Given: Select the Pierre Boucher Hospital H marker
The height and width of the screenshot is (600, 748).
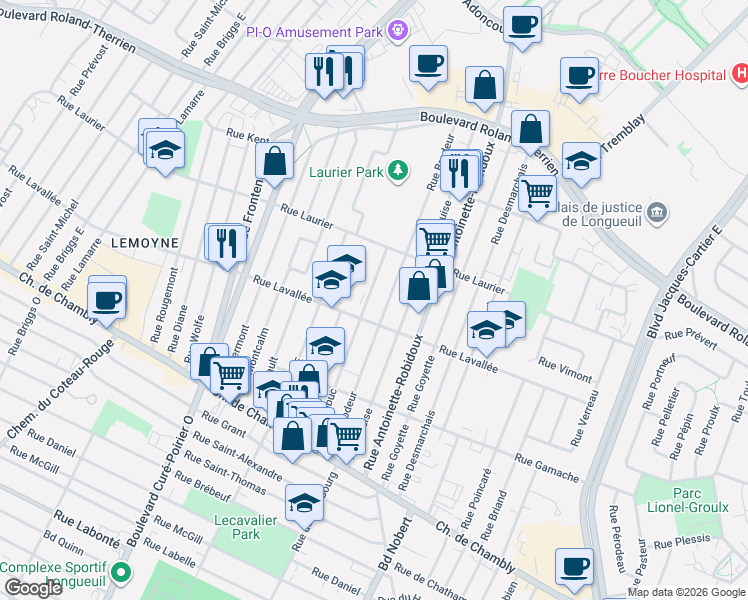Looking at the screenshot, I should 740,74.
